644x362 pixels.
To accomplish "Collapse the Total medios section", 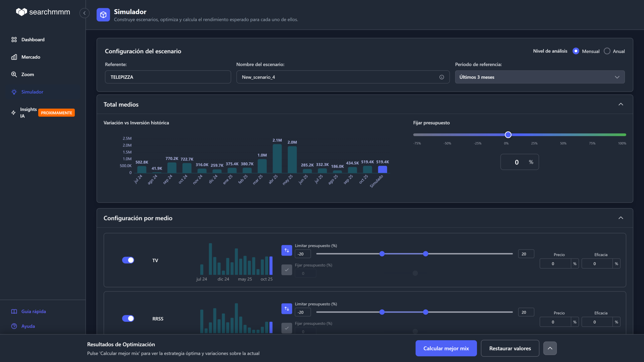I will pos(621,104).
